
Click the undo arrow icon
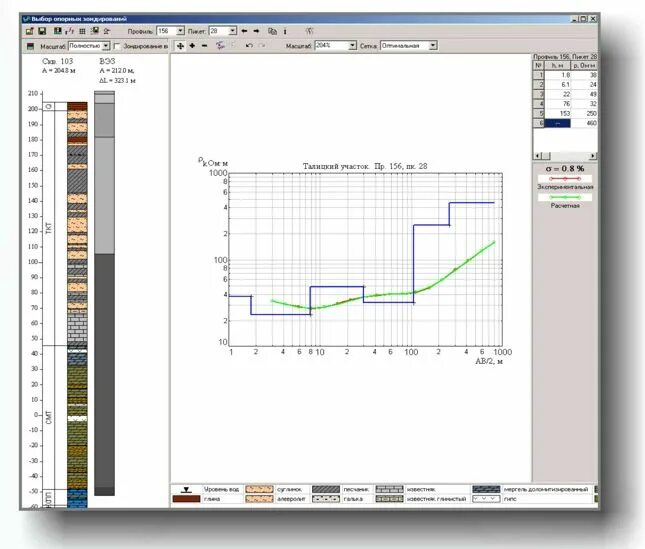point(249,46)
